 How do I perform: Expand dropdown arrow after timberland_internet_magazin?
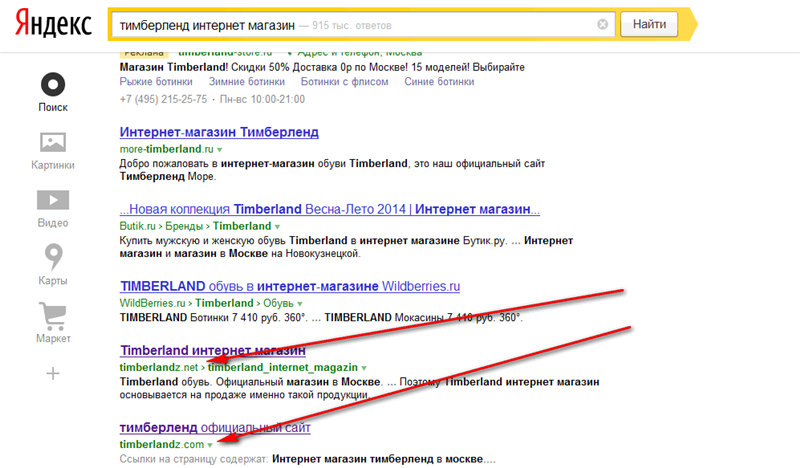364,368
